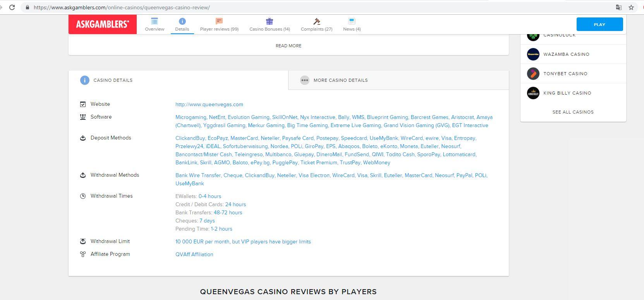
Task: Click the Lottomaticard deposit link
Action: [x=459, y=154]
